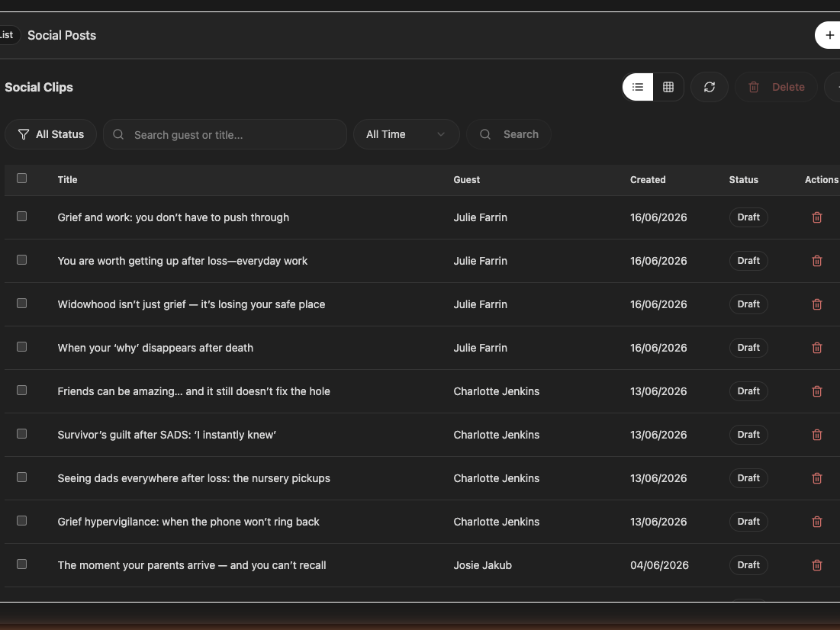
Task: Open the All Time dropdown
Action: [406, 134]
